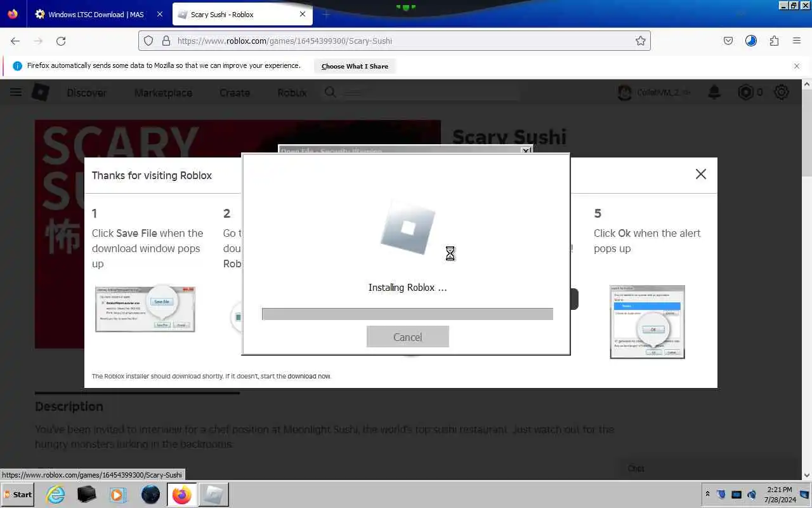The image size is (812, 508).
Task: Open Firefox application menu
Action: [797, 41]
